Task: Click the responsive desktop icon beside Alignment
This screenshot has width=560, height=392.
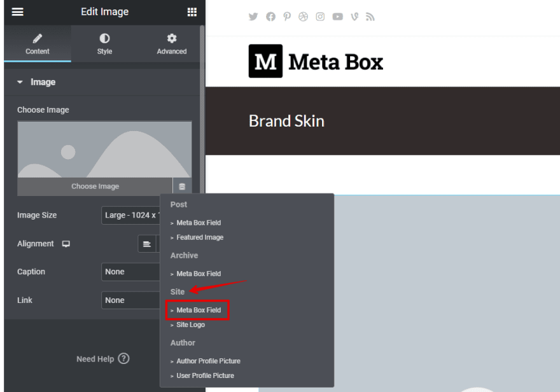Action: (x=66, y=244)
